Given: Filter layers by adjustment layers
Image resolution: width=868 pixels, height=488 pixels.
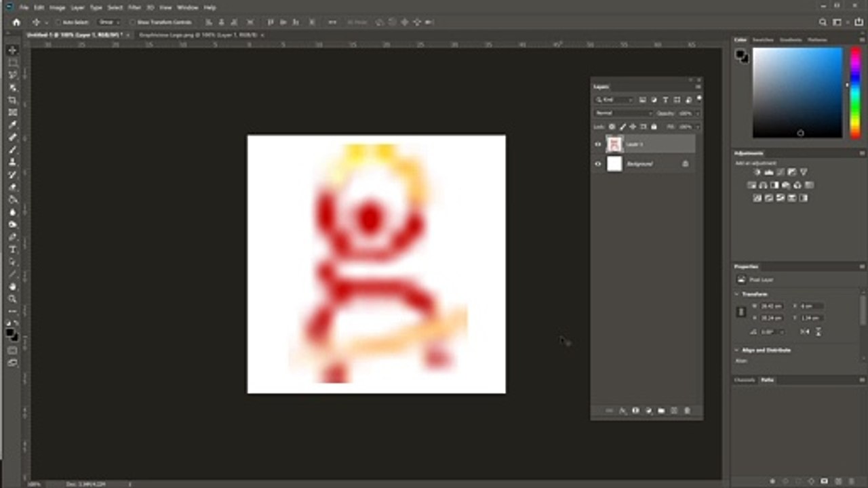Looking at the screenshot, I should tap(654, 100).
